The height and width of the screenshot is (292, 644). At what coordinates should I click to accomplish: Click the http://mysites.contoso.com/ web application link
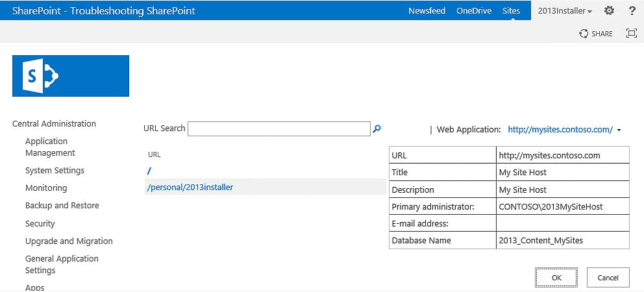(x=560, y=129)
